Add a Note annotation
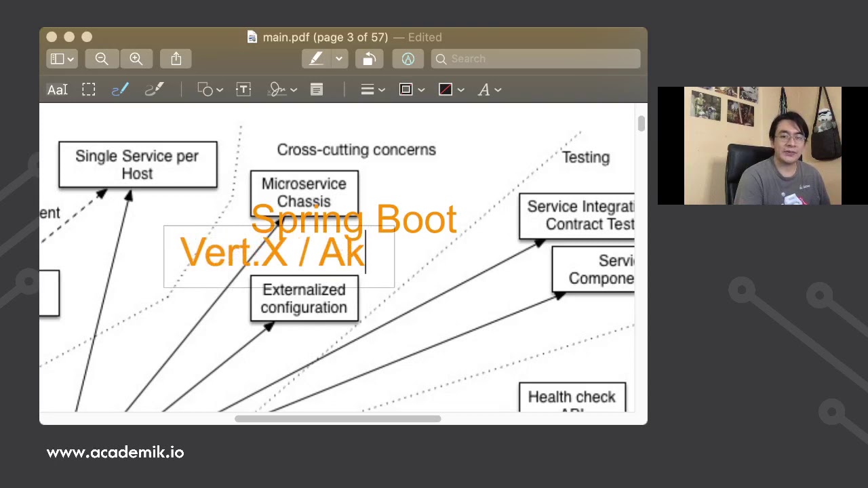Image resolution: width=868 pixels, height=488 pixels. [x=317, y=89]
